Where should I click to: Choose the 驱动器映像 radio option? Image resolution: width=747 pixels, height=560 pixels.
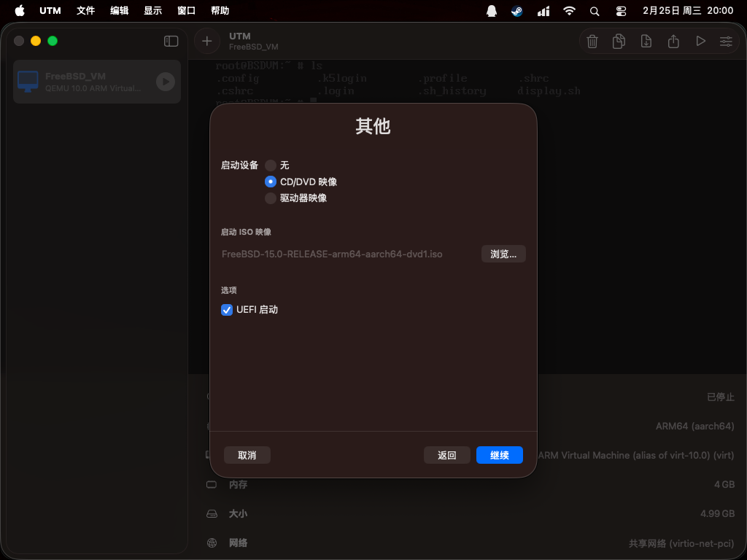(x=271, y=198)
